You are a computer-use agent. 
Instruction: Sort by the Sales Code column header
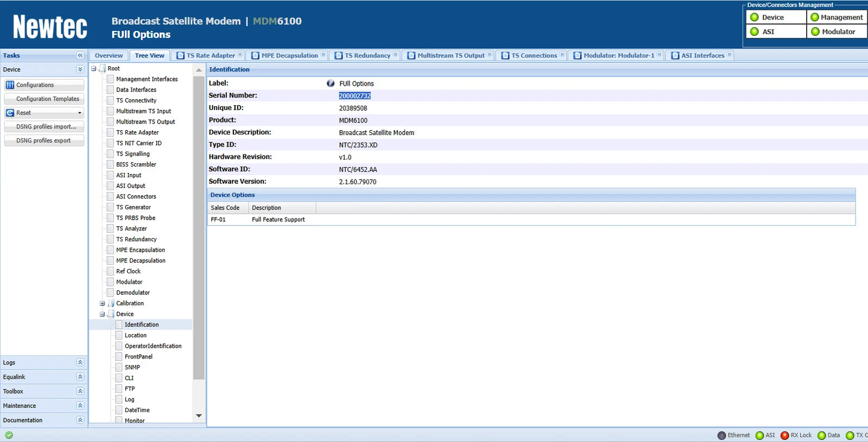pyautogui.click(x=228, y=208)
